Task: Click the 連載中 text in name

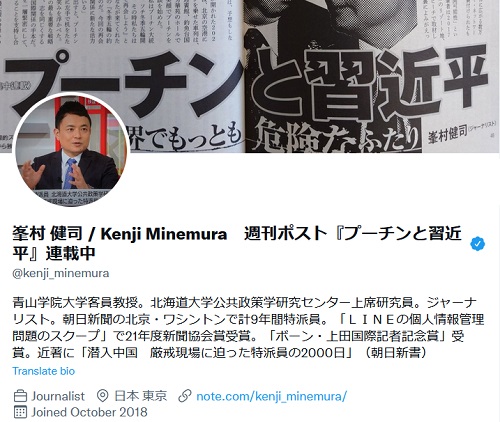Action: pyautogui.click(x=71, y=253)
